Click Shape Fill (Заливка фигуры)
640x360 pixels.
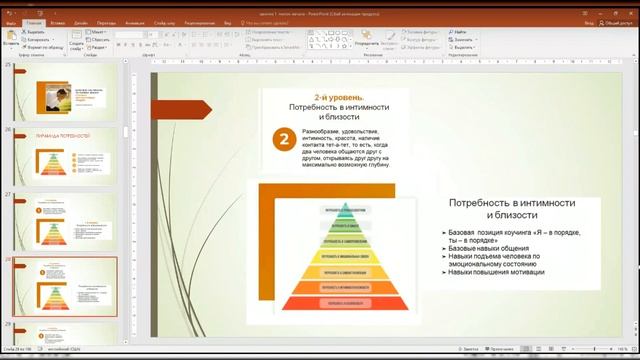coord(420,31)
